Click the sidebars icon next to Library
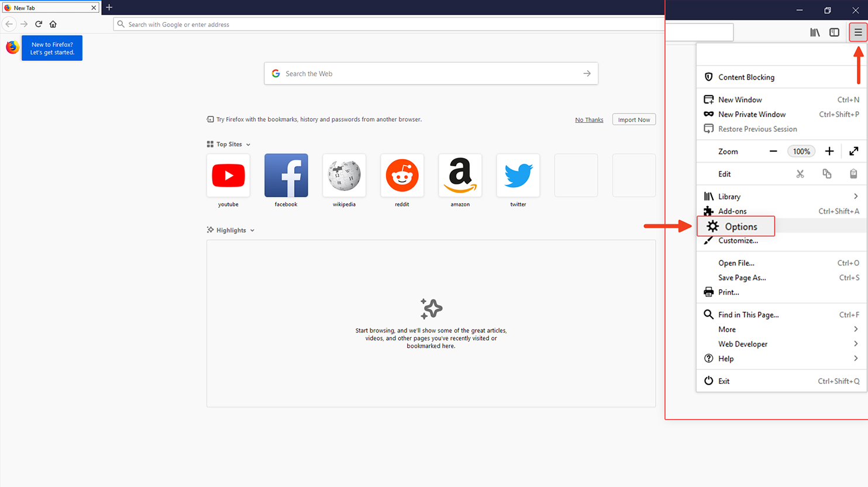 (x=834, y=32)
